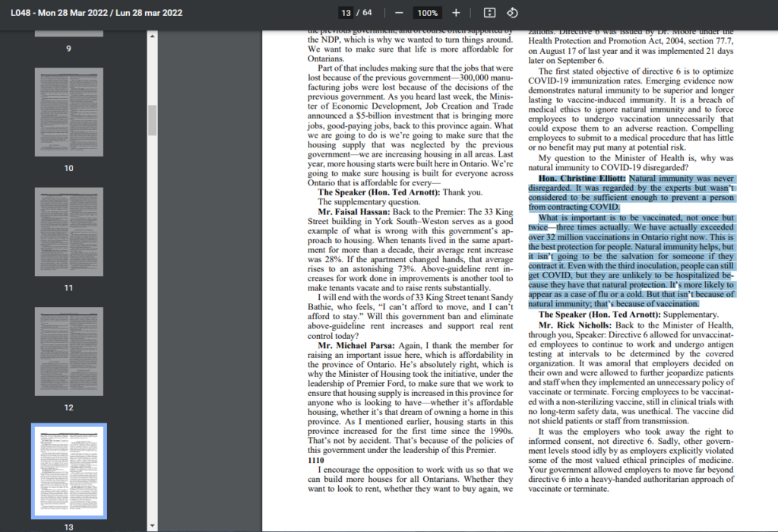Click the document title 'L048 - Mon 28 Mar 2022'
The height and width of the screenshot is (532, 778).
pos(59,13)
